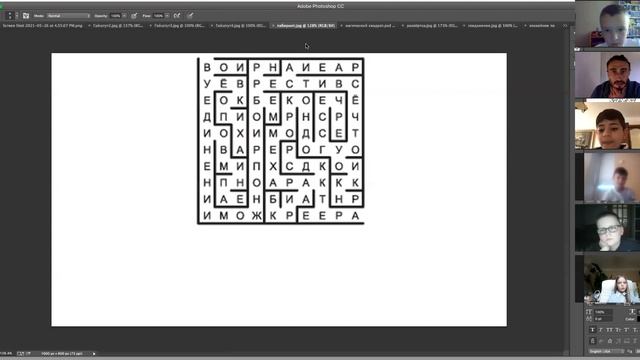This screenshot has height=360, width=640.
Task: Enable airbrush build-up icon
Action: pos(177,16)
